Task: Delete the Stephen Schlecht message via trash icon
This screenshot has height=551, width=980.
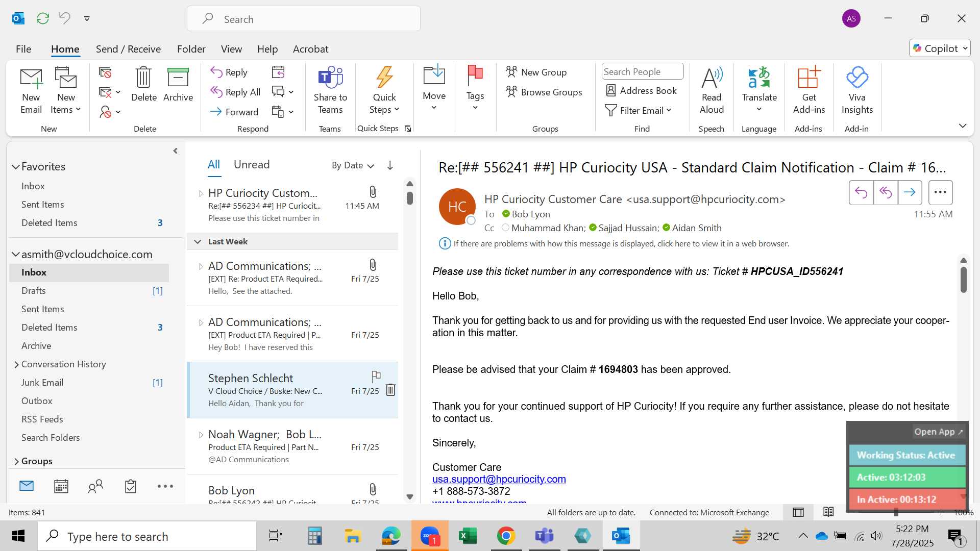Action: [x=390, y=390]
